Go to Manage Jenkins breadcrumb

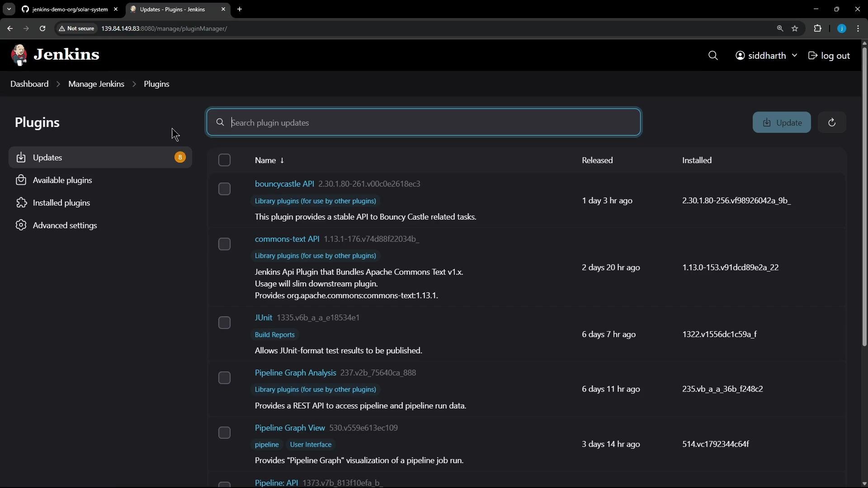96,84
